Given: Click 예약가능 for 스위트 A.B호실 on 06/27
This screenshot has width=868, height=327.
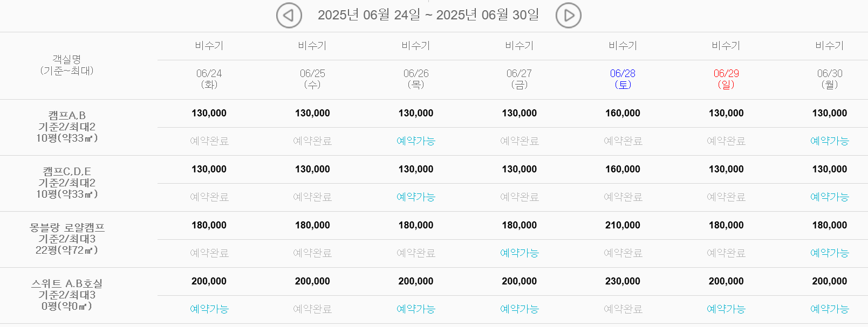Looking at the screenshot, I should coord(519,309).
